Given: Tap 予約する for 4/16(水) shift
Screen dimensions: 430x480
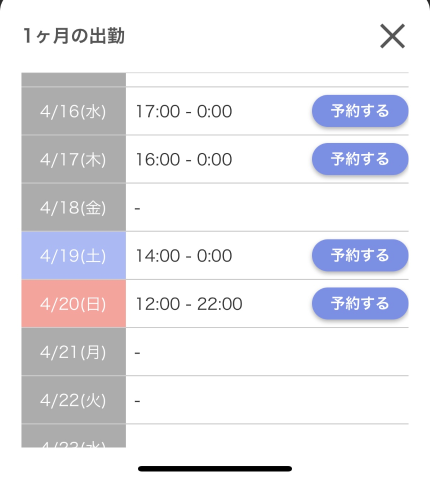Looking at the screenshot, I should 360,111.
